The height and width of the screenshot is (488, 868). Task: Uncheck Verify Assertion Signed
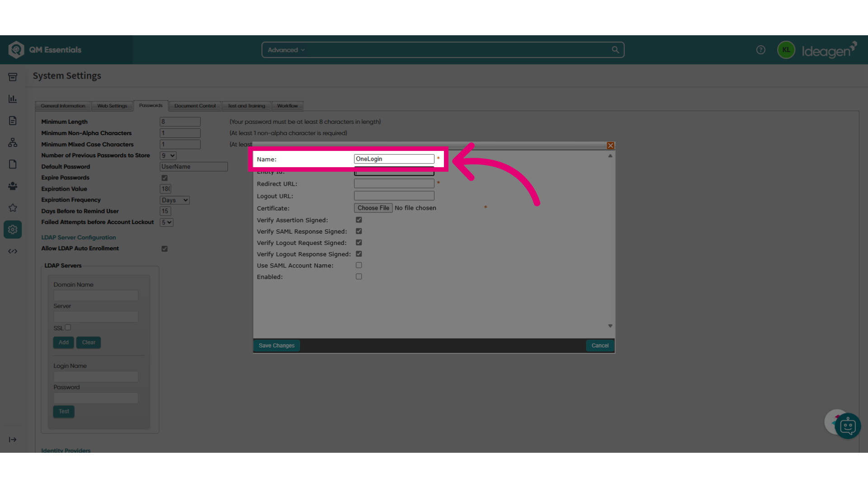coord(359,220)
